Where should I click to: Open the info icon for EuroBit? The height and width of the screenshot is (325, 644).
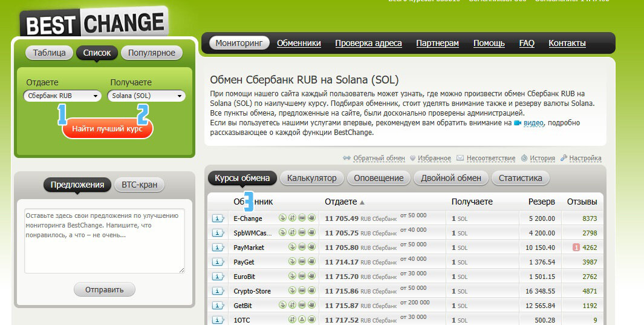218,277
